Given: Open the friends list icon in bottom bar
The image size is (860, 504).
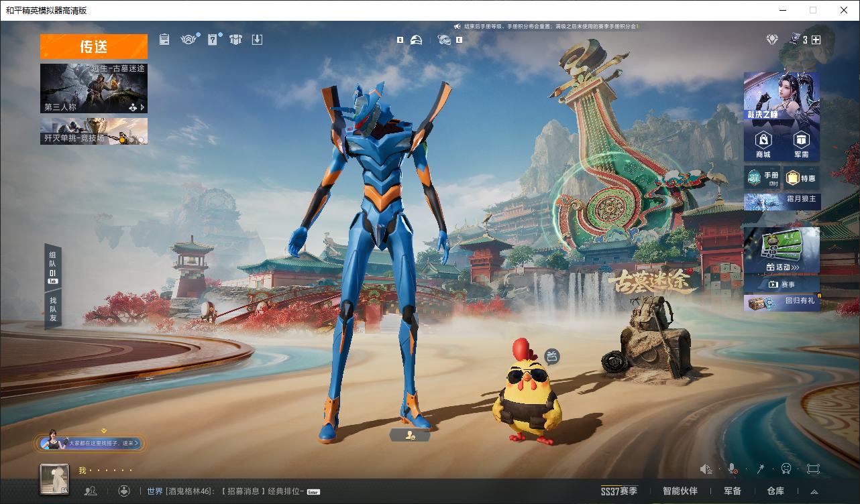Looking at the screenshot, I should click(x=91, y=491).
